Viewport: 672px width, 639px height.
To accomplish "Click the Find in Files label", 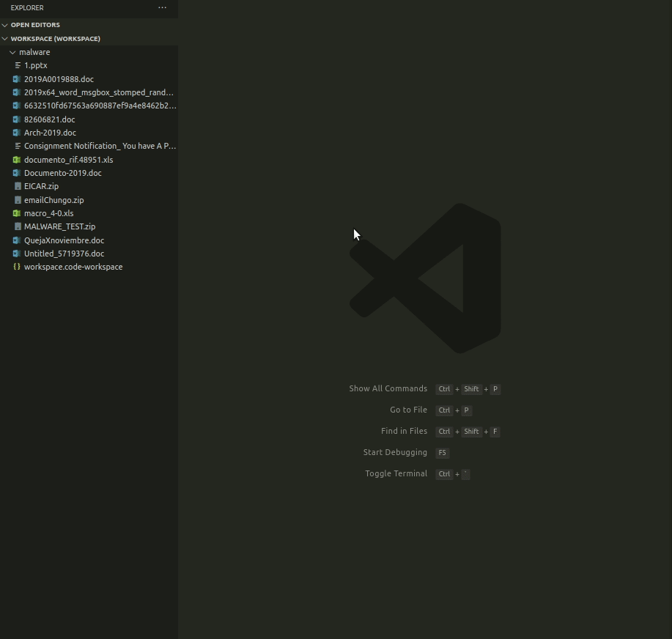I will [404, 431].
